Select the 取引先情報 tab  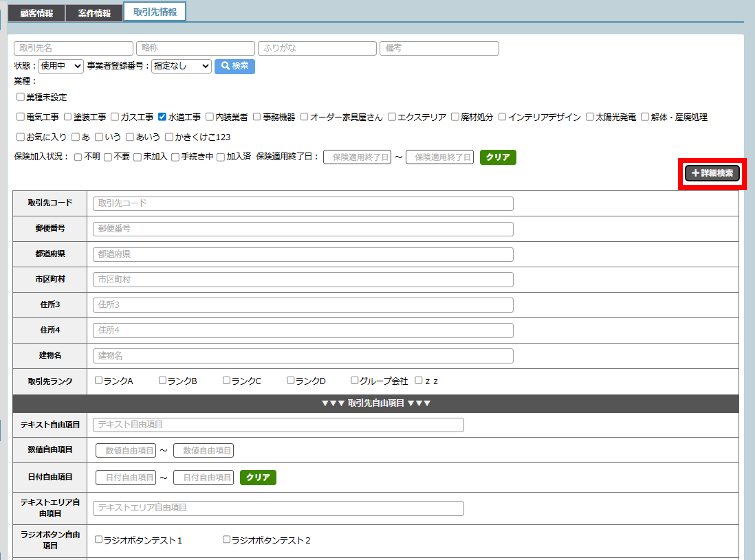click(155, 12)
